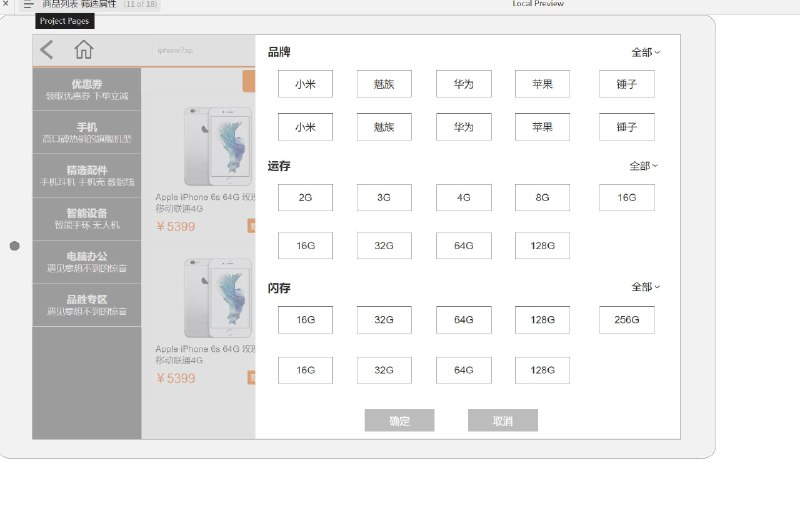800x526 pixels.
Task: Open the home page via house icon
Action: click(x=84, y=49)
